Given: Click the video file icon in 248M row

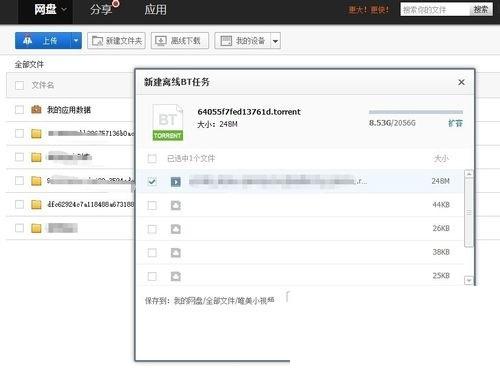Looking at the screenshot, I should 176,182.
